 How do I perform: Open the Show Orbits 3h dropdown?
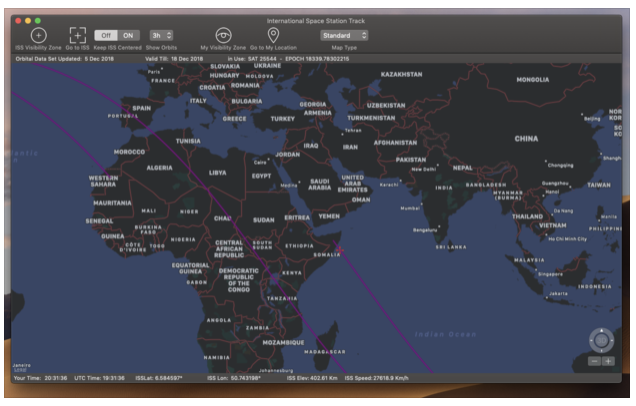(161, 35)
